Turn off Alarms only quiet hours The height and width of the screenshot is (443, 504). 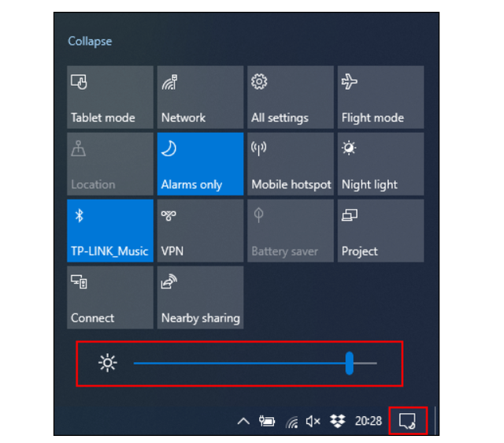click(x=200, y=164)
